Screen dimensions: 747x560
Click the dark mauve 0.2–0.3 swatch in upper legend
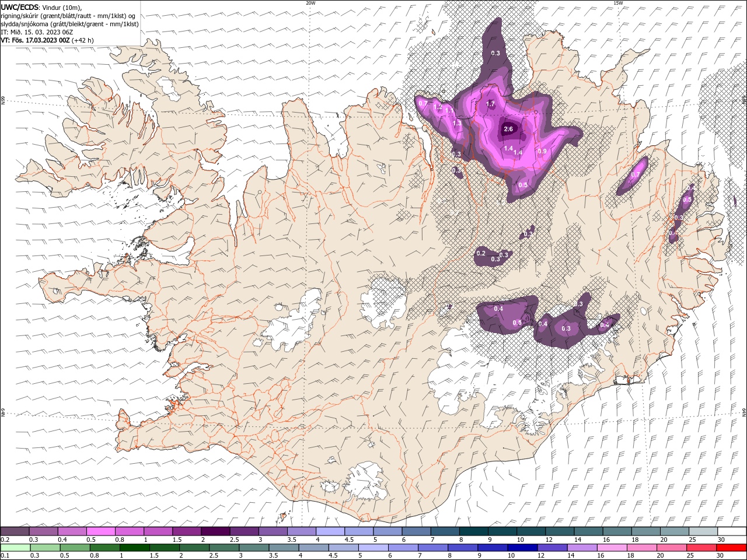pos(15,531)
